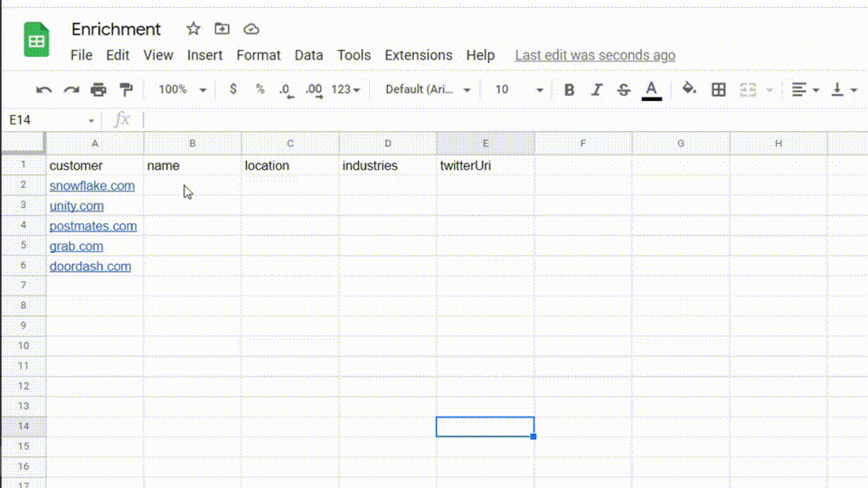Open the Insert menu
This screenshot has height=488, width=868.
pyautogui.click(x=205, y=55)
